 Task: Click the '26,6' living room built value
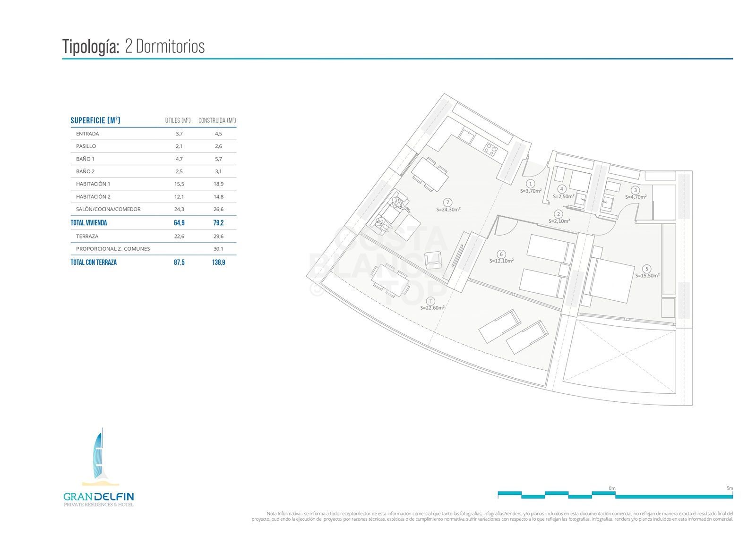tap(218, 209)
